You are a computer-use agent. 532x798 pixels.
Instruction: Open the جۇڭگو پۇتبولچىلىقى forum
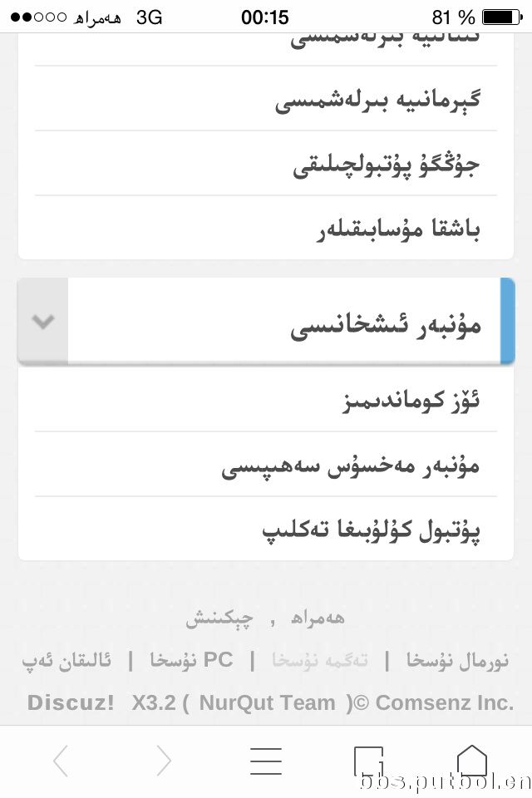(x=266, y=164)
